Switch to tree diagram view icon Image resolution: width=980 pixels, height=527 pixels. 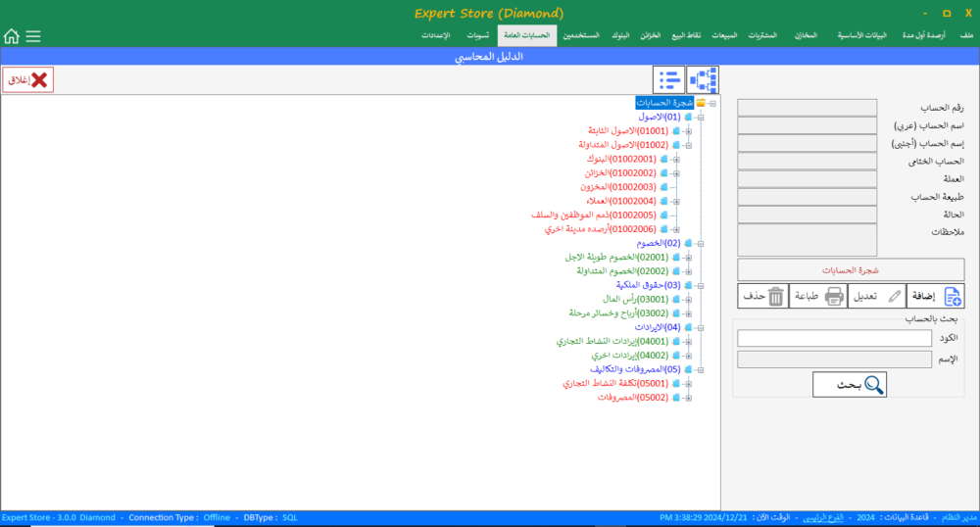(703, 79)
